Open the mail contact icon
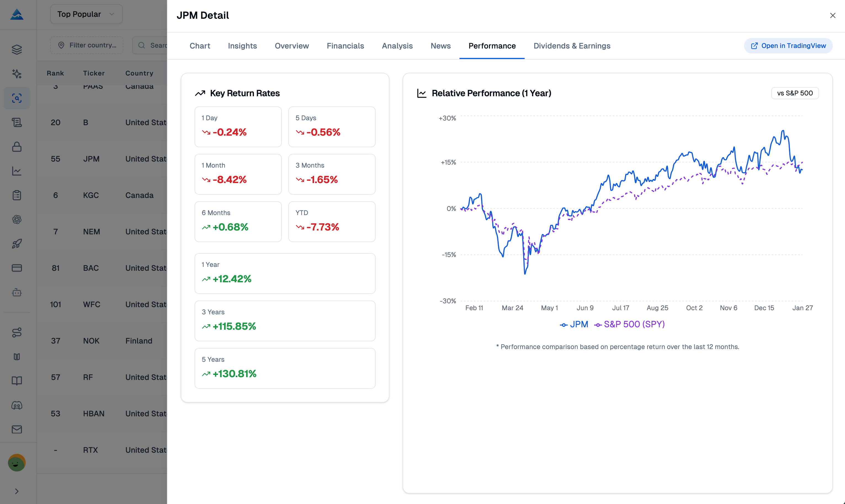The height and width of the screenshot is (504, 845). point(17,429)
